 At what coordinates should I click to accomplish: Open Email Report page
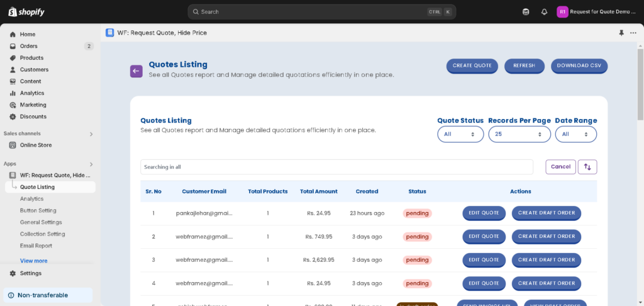(36, 246)
